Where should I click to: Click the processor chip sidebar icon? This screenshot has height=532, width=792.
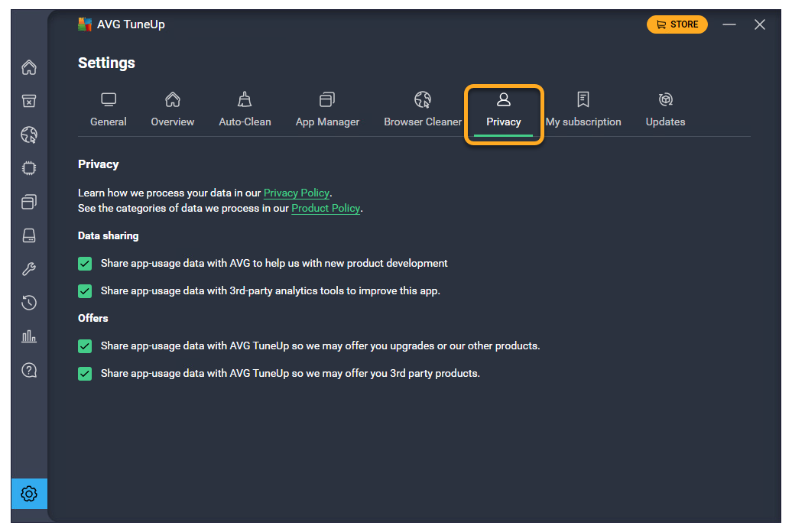(x=29, y=168)
